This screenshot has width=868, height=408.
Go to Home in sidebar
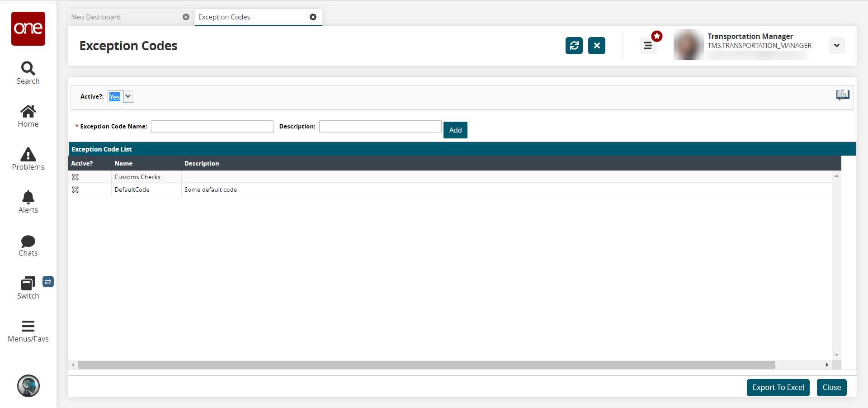point(28,116)
